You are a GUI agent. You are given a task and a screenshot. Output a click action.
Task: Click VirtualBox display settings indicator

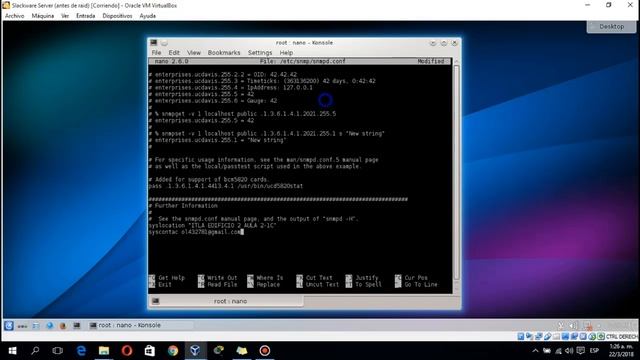565,336
